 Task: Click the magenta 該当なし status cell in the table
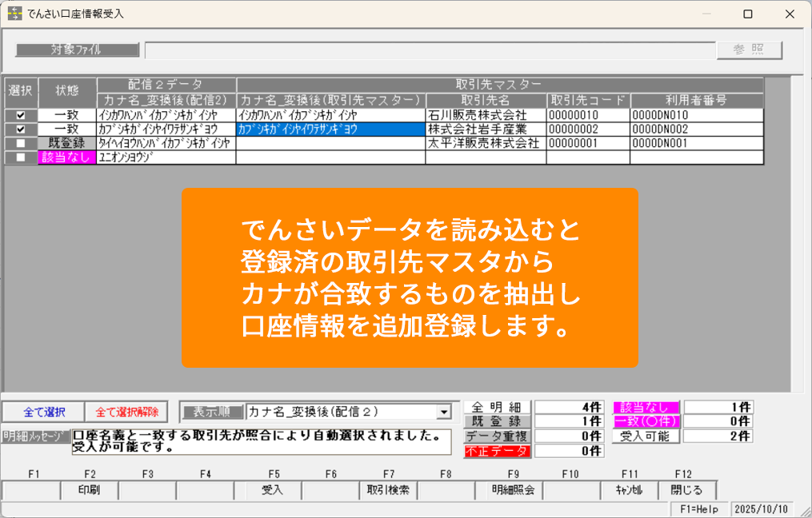point(67,157)
